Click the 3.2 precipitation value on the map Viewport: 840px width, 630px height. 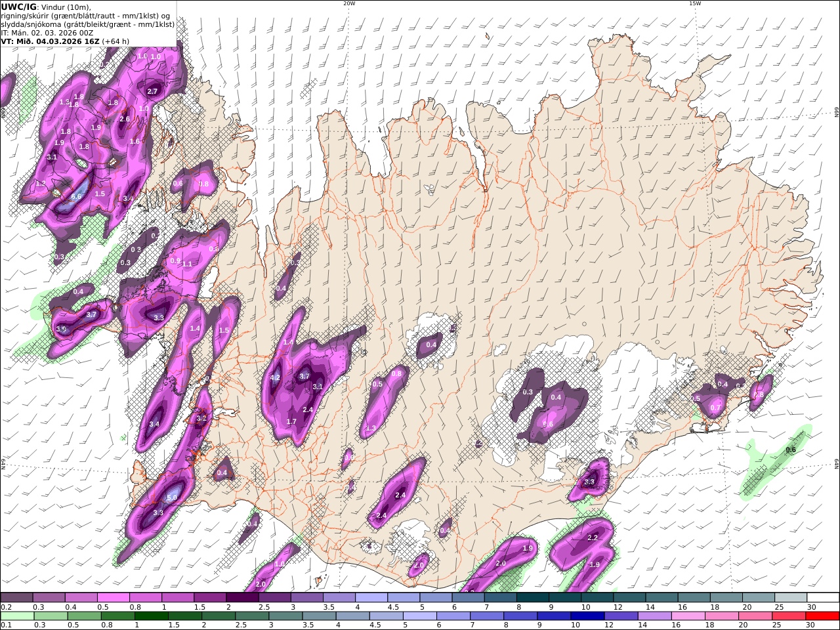(201, 418)
